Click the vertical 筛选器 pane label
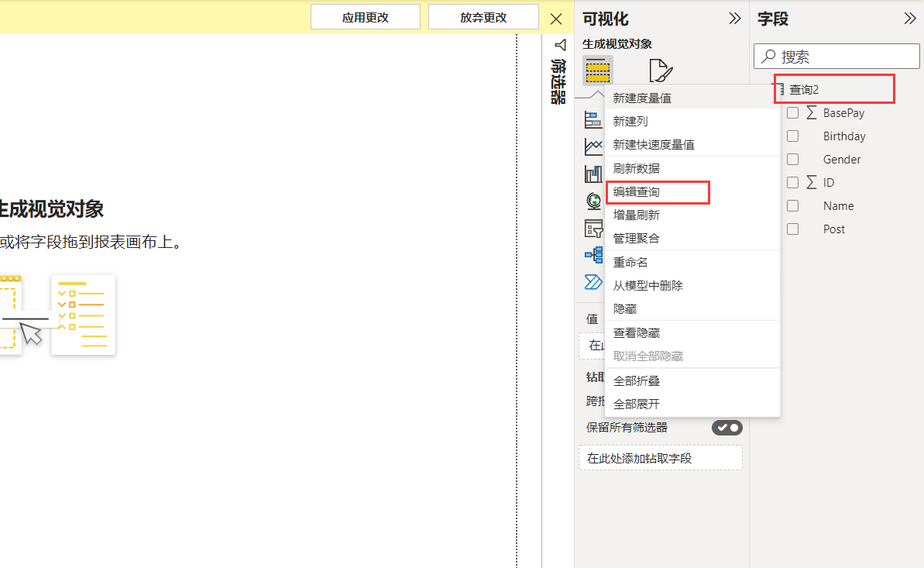Image resolution: width=924 pixels, height=568 pixels. tap(558, 81)
